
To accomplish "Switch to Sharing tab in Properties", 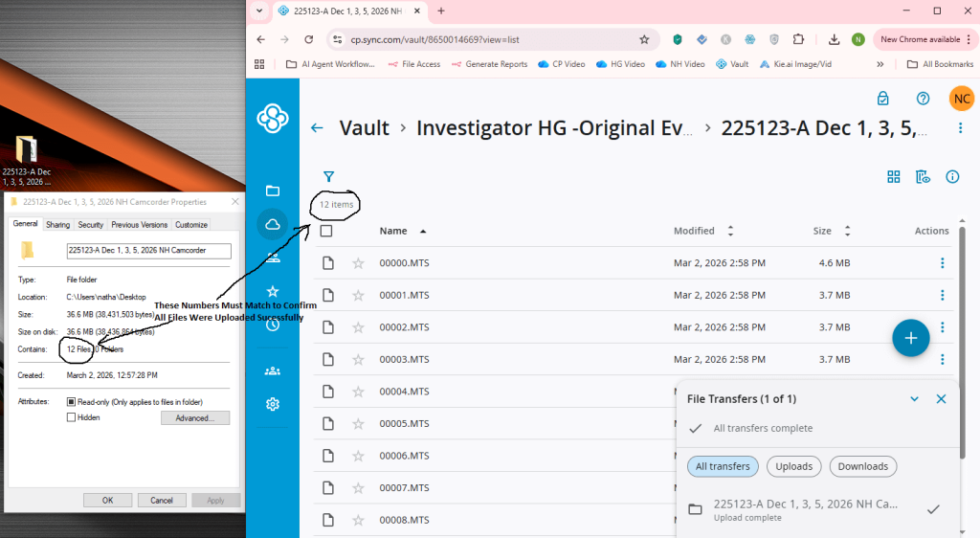I will click(57, 225).
